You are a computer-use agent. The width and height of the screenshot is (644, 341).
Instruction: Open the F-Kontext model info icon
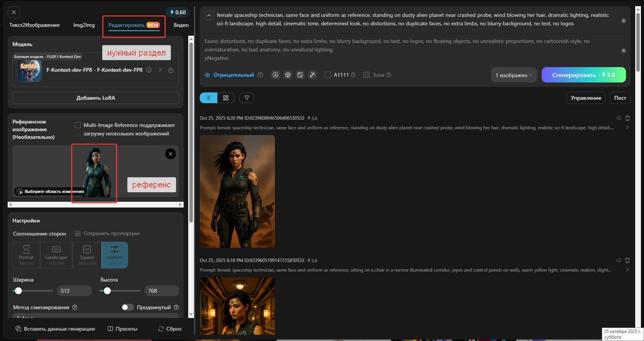tap(149, 70)
